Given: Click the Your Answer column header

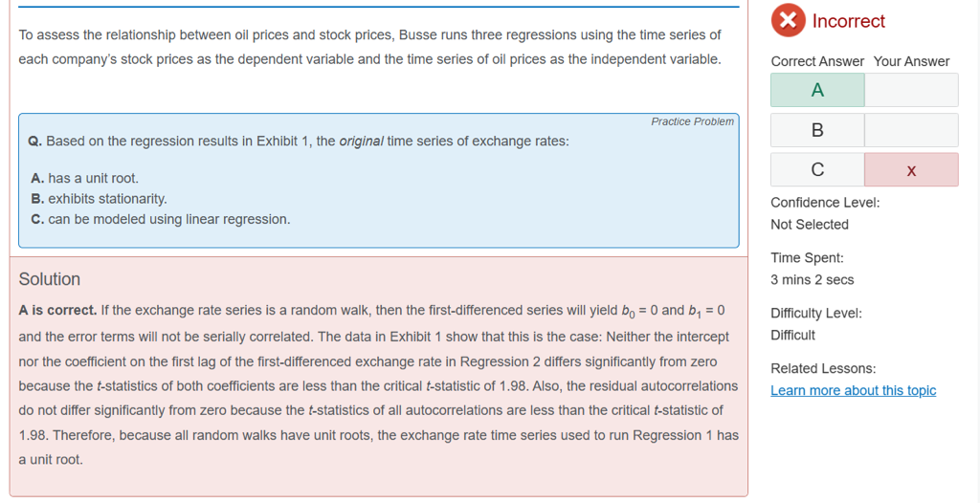Looking at the screenshot, I should pos(911,61).
